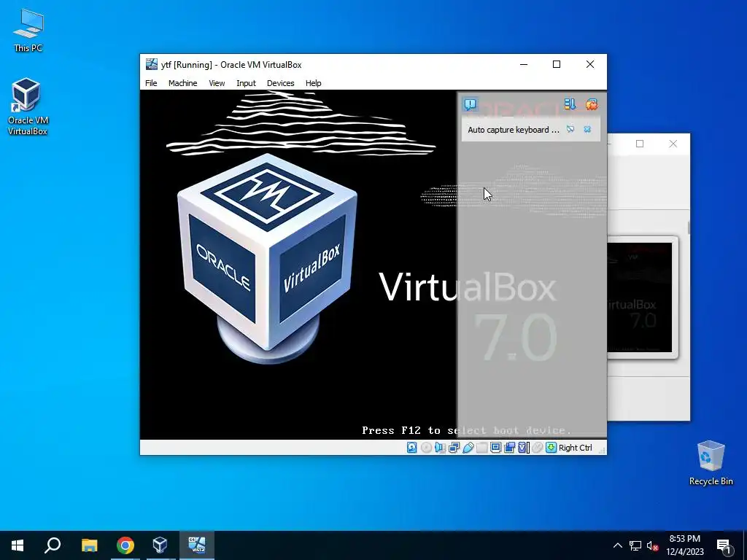Minimize the ytf VM window

point(524,64)
